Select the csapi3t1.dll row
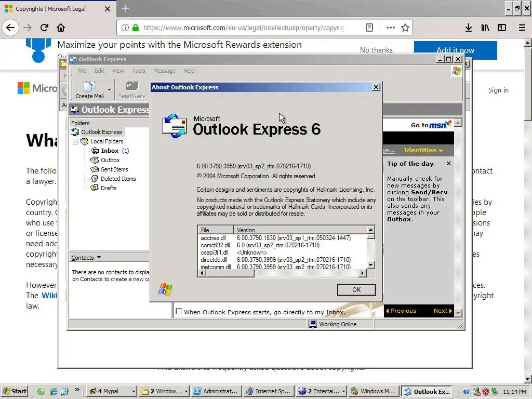 [282, 252]
